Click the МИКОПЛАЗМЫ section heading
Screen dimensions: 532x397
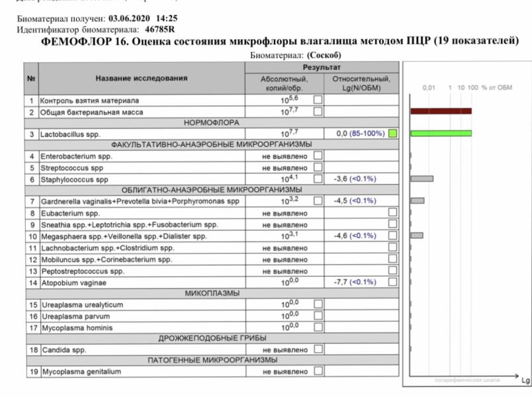[x=212, y=293]
